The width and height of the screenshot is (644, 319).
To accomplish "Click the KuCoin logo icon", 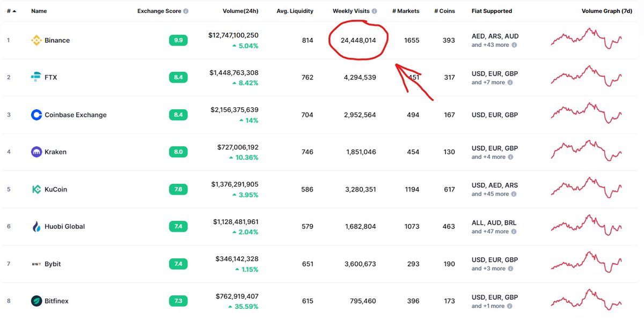I will click(x=36, y=189).
